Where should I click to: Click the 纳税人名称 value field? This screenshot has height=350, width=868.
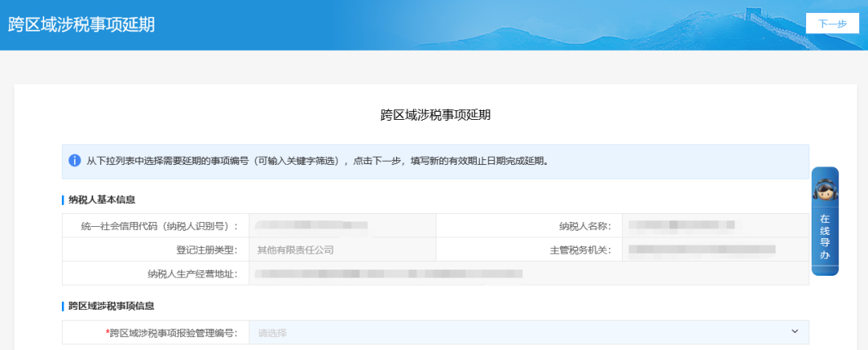[x=715, y=226]
